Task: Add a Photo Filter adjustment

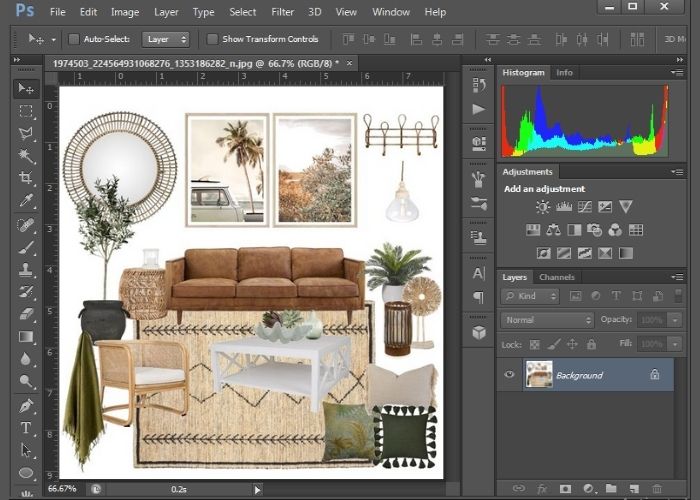Action: click(x=594, y=230)
